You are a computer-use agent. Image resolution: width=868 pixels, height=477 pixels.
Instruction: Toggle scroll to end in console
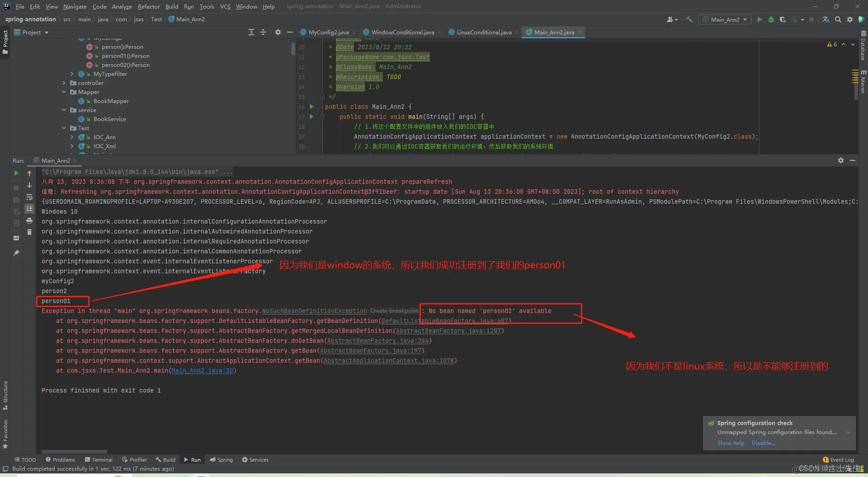coord(29,209)
